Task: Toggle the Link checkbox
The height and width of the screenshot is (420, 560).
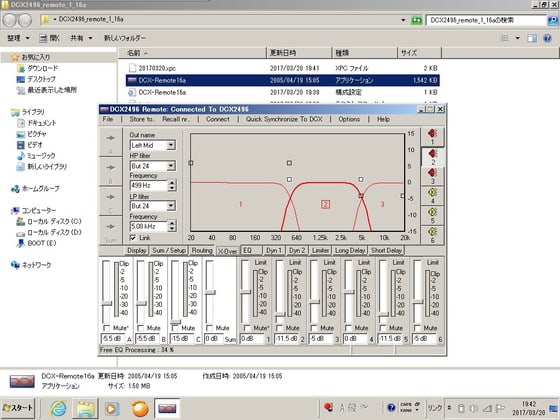Action: (133, 238)
